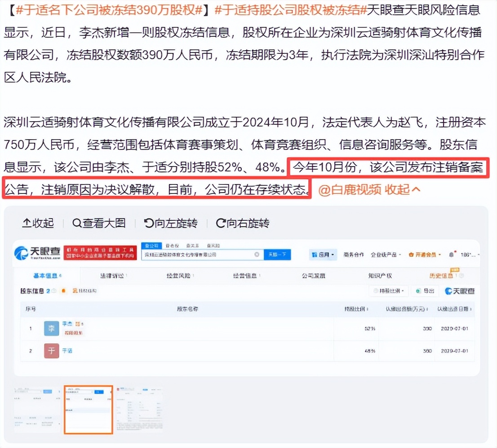This screenshot has height=448, width=497.
Task: Open shareholder 李杰 profile link
Action: click(67, 323)
